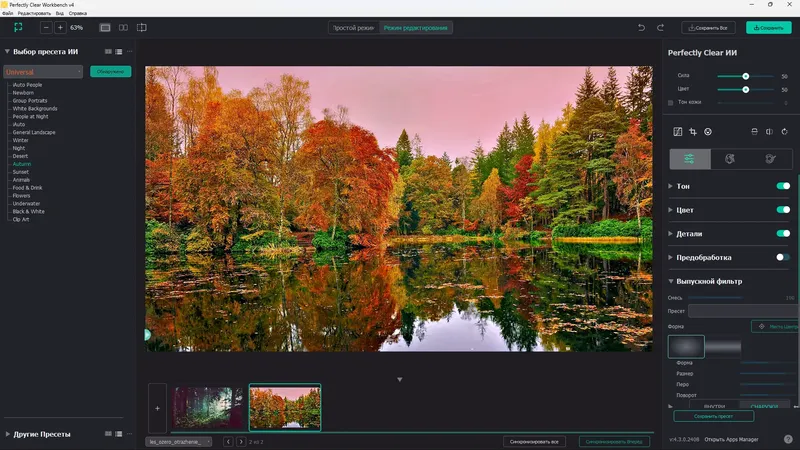Open AI preset panel more options menu
800x450 pixels.
pos(130,52)
